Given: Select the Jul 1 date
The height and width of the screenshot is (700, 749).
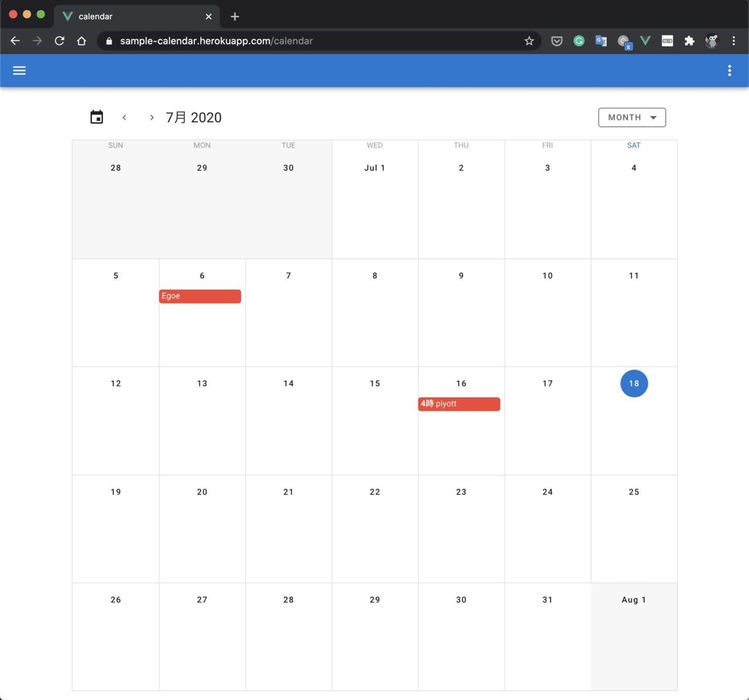Looking at the screenshot, I should 374,168.
